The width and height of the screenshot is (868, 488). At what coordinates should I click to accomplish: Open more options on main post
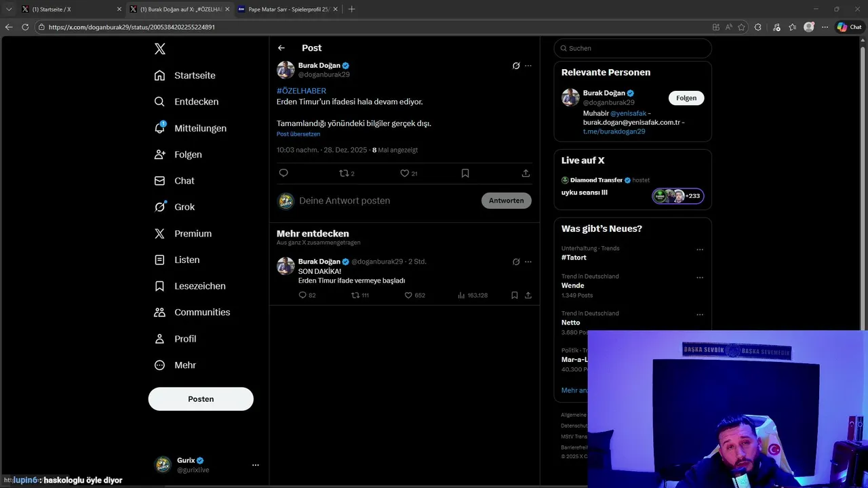point(528,66)
